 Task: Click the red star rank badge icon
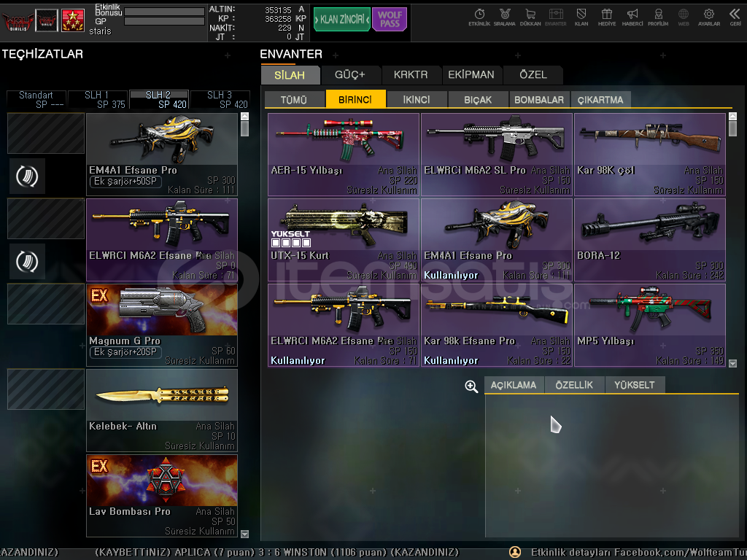[x=73, y=20]
